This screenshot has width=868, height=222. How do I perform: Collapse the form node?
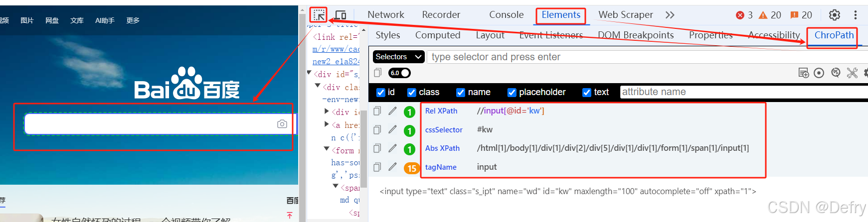[x=327, y=149]
